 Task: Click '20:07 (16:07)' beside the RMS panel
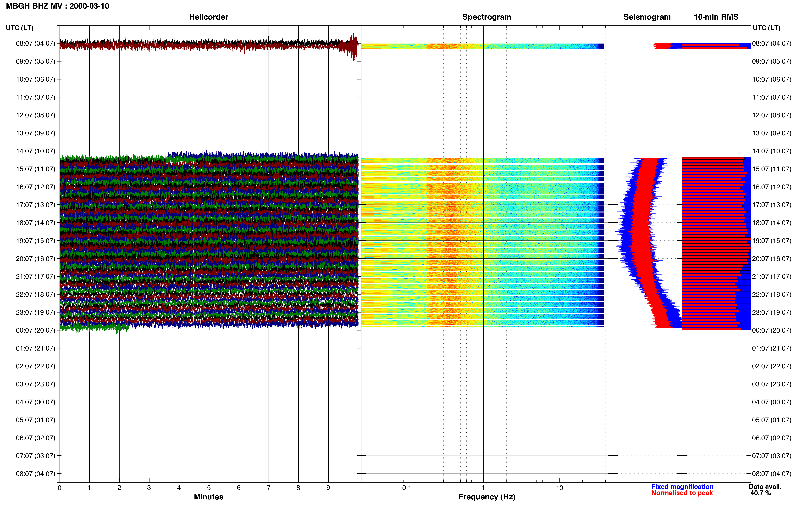point(772,259)
